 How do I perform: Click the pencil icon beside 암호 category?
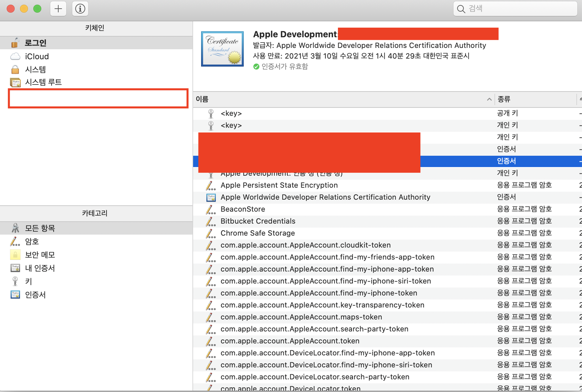[15, 241]
